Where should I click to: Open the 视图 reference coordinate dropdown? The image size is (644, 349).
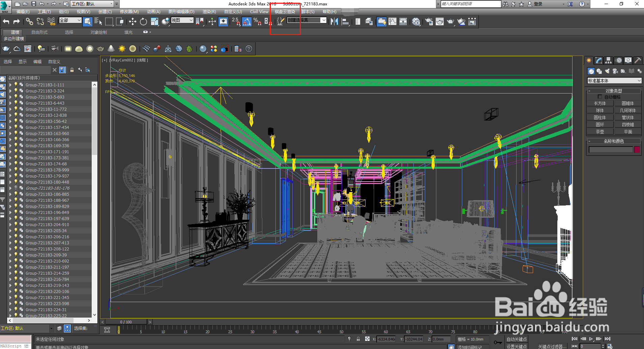tap(182, 20)
